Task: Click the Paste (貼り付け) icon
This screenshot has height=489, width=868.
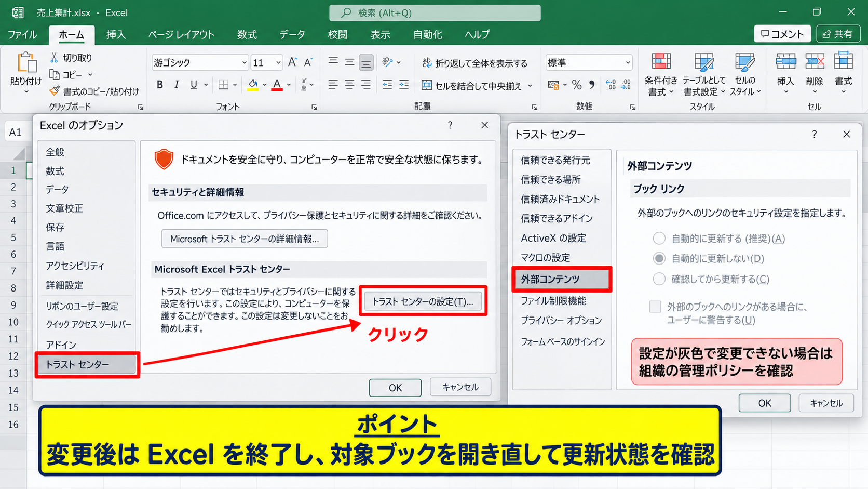Action: 26,62
